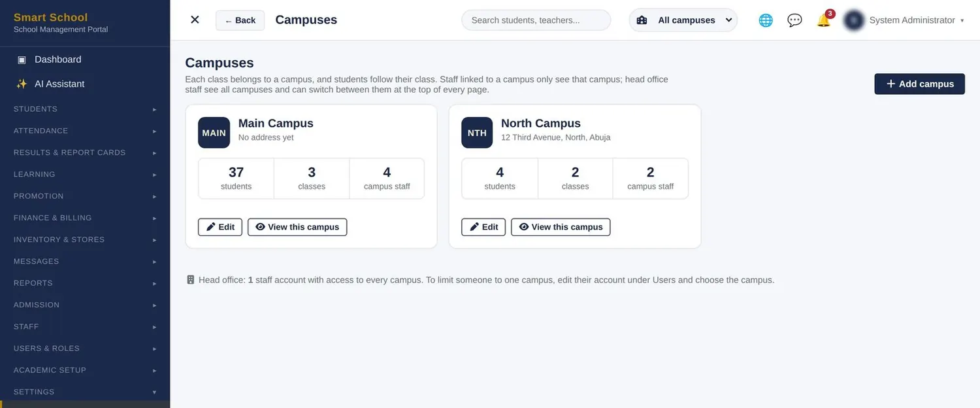This screenshot has width=980, height=408.
Task: Open the chat messages icon
Action: [794, 20]
